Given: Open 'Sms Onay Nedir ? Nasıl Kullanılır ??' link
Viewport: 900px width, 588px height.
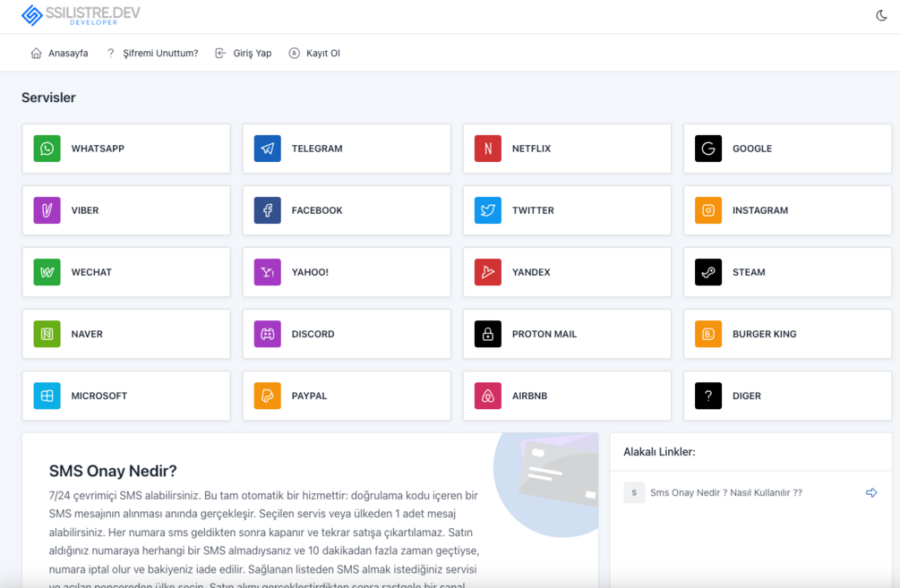Looking at the screenshot, I should (x=725, y=493).
